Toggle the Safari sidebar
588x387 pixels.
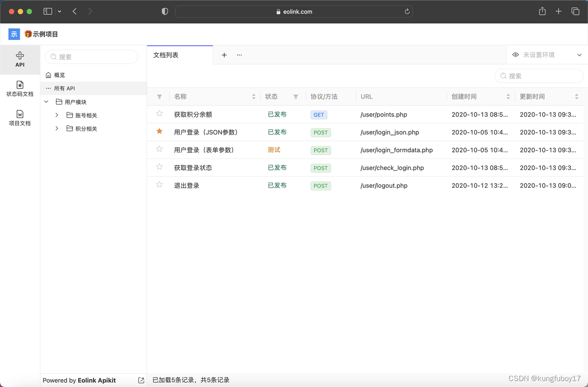pyautogui.click(x=48, y=11)
